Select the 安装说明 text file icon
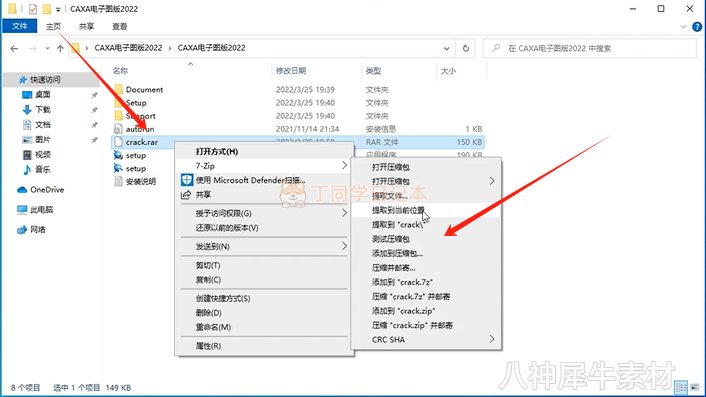706x397 pixels. point(118,181)
